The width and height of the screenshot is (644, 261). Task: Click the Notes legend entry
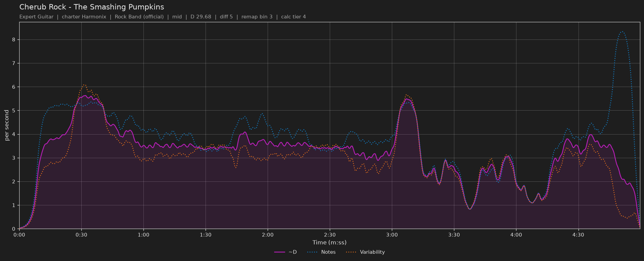(321, 252)
